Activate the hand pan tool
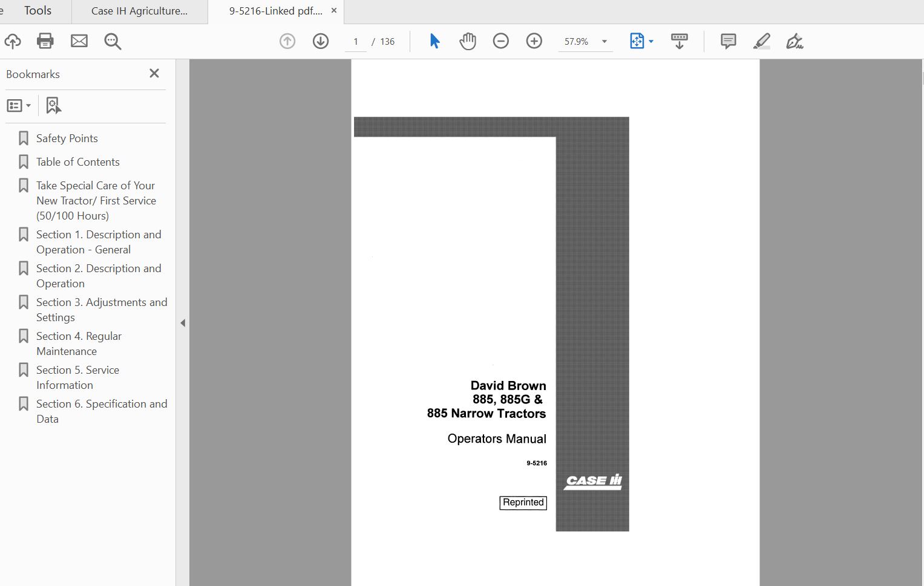 click(468, 41)
